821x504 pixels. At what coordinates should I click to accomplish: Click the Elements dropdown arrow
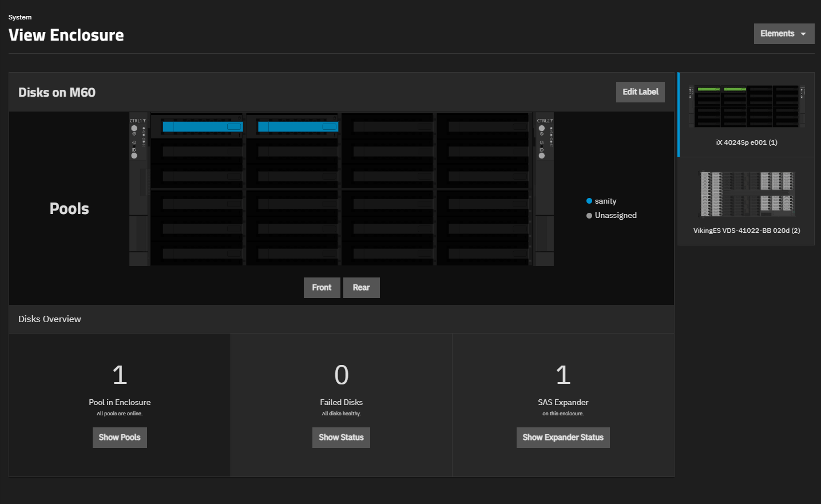point(803,34)
